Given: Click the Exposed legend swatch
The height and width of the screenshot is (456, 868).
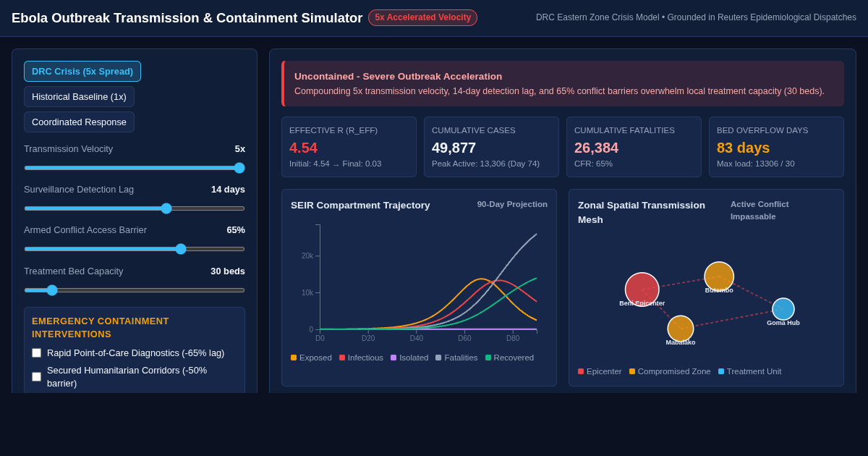Looking at the screenshot, I should point(294,358).
